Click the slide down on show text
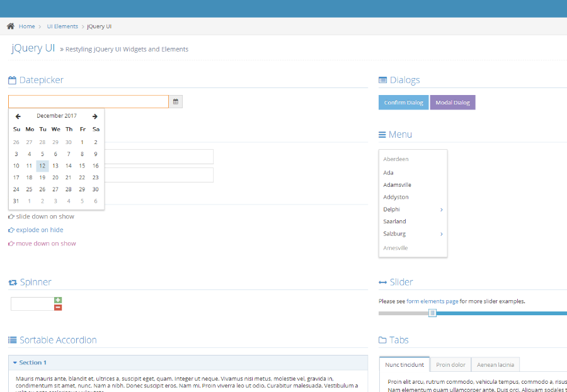Viewport: 567px width, 392px height. pyautogui.click(x=45, y=217)
